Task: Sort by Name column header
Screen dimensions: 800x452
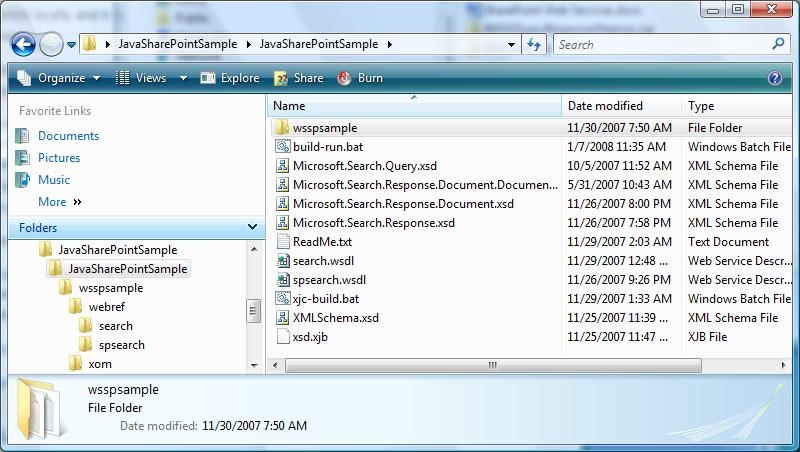Action: [x=414, y=106]
